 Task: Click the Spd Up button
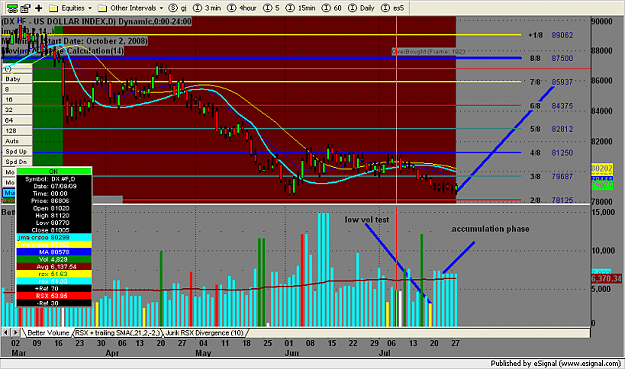click(18, 151)
